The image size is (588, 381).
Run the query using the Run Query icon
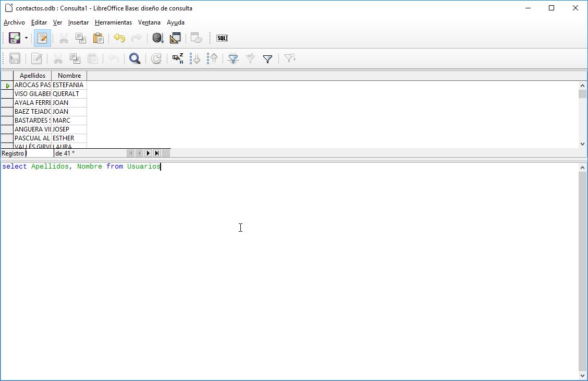pyautogui.click(x=157, y=38)
